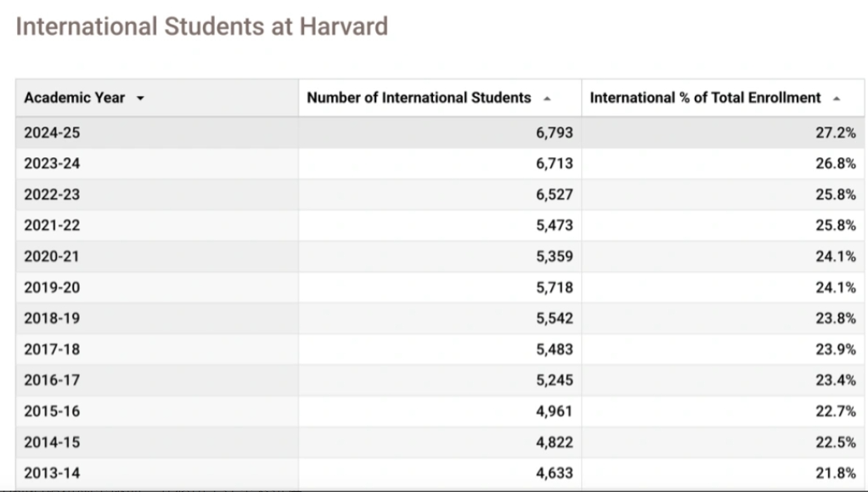The image size is (868, 492).
Task: Click the International Students at Harvard title
Action: coord(201,26)
